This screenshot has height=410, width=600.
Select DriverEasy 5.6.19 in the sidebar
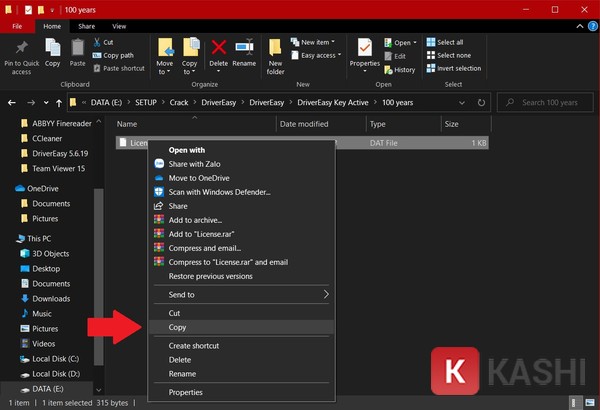click(x=54, y=154)
